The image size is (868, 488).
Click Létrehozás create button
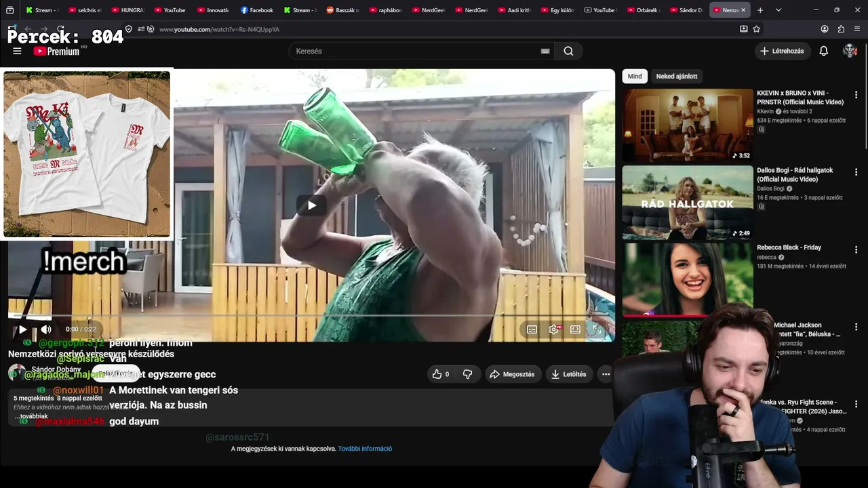[783, 51]
